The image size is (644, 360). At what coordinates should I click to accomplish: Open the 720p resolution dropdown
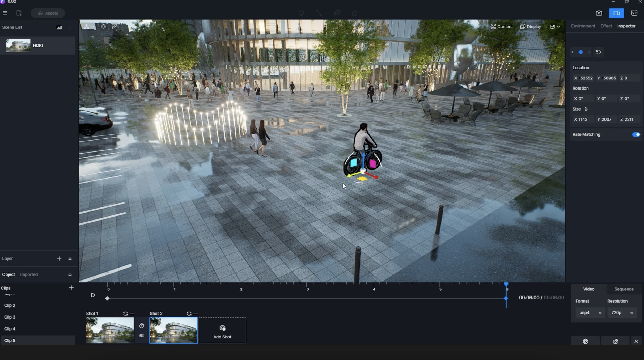(622, 313)
